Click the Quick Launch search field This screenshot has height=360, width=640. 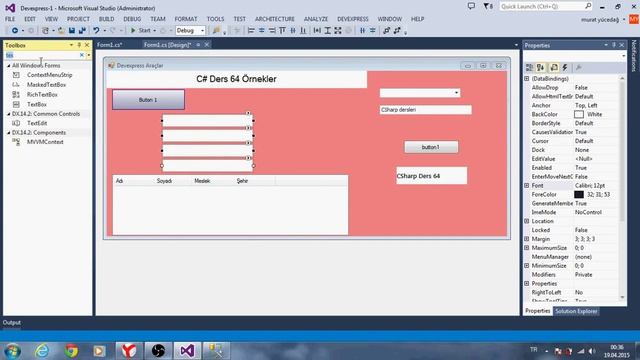(546, 7)
